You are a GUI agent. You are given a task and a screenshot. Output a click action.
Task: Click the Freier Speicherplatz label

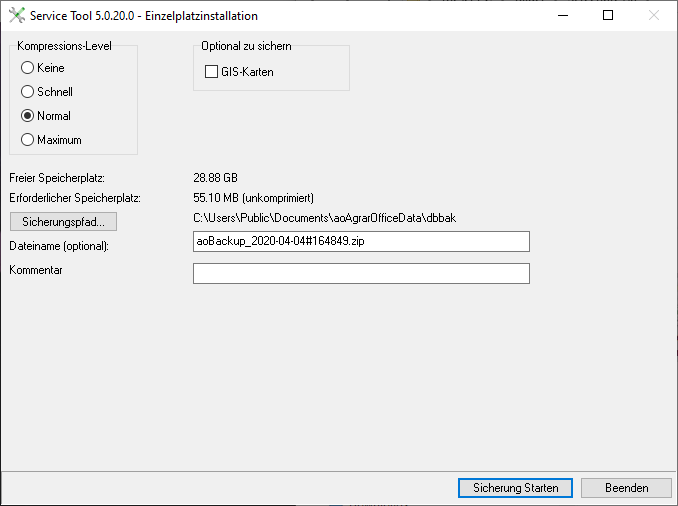[x=57, y=178]
